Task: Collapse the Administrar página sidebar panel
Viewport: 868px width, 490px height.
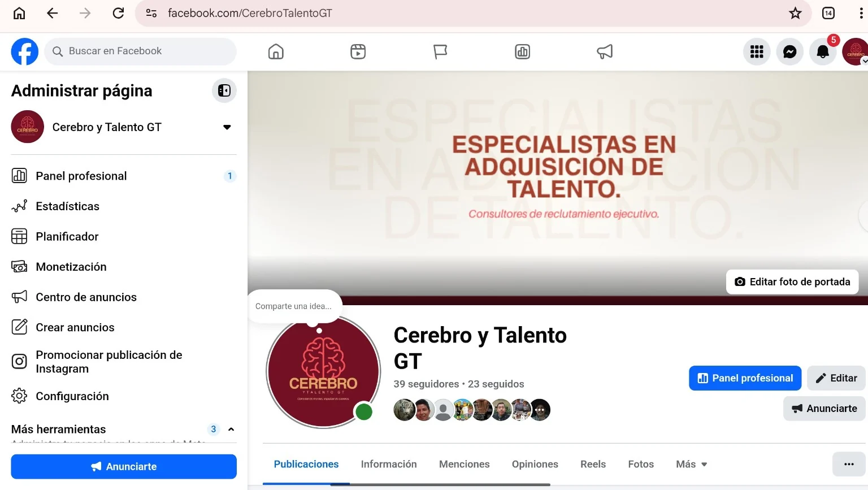Action: [x=224, y=90]
